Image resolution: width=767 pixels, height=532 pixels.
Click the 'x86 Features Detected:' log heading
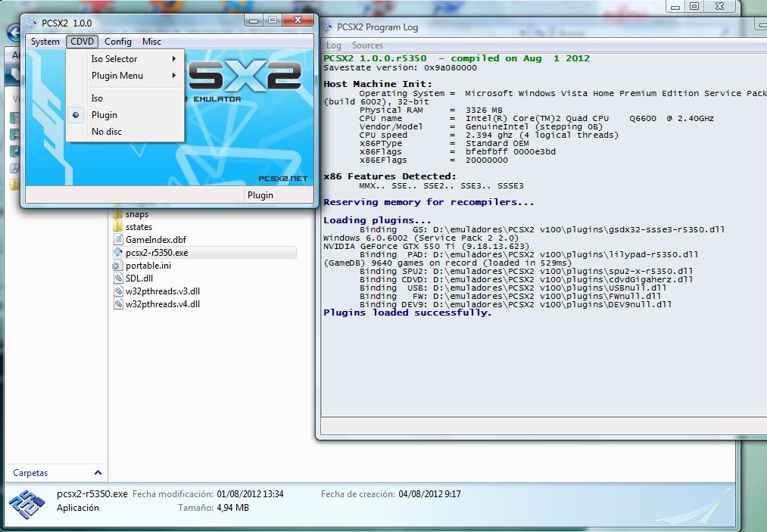click(x=390, y=176)
